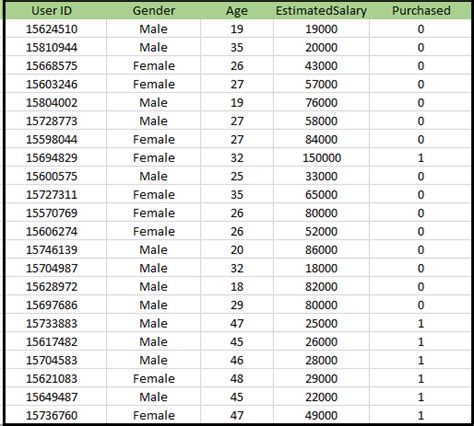Select Gender cell for user 15621083

[x=154, y=379]
